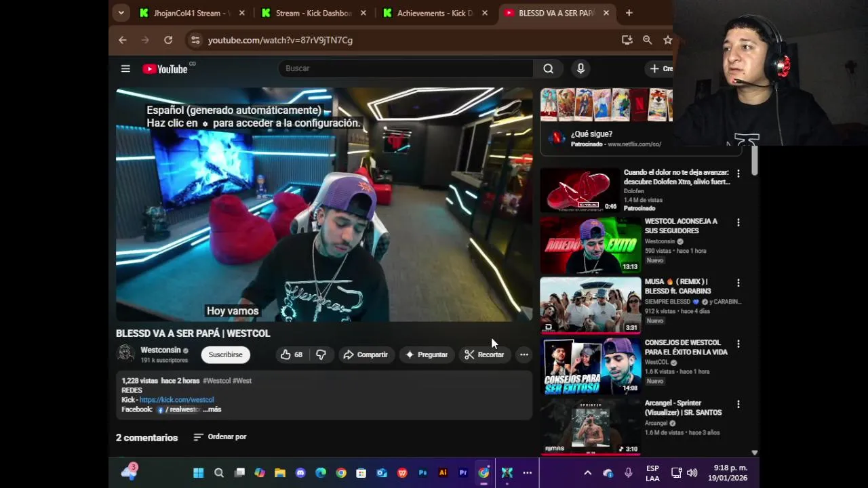Click the search magnifier button

tap(548, 68)
